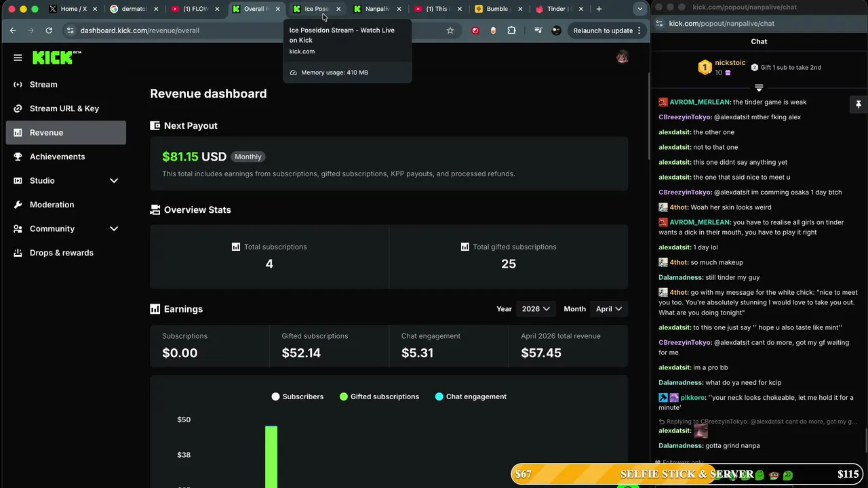Click the Achievements trophy icon
This screenshot has height=488, width=868.
pos(18,157)
